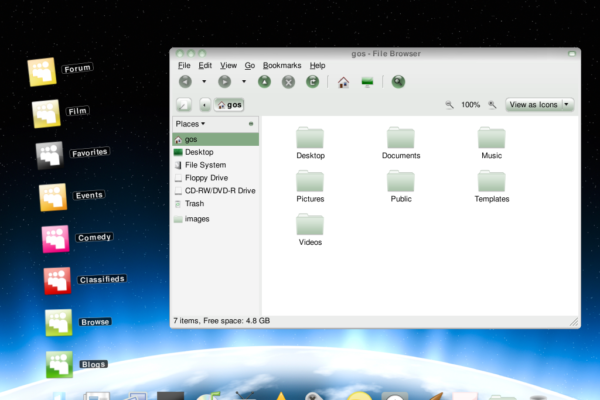Toggle text-based location entry with pencil icon
The width and height of the screenshot is (600, 400).
point(184,104)
